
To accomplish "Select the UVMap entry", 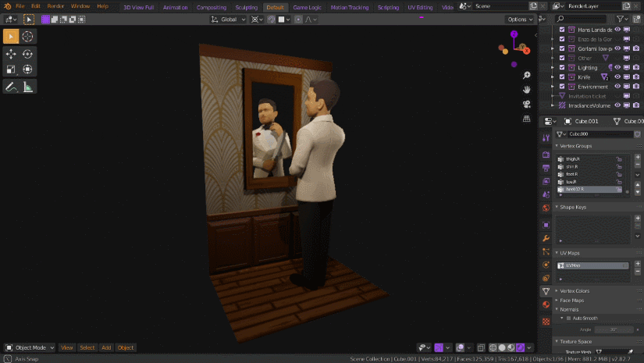I will (592, 265).
